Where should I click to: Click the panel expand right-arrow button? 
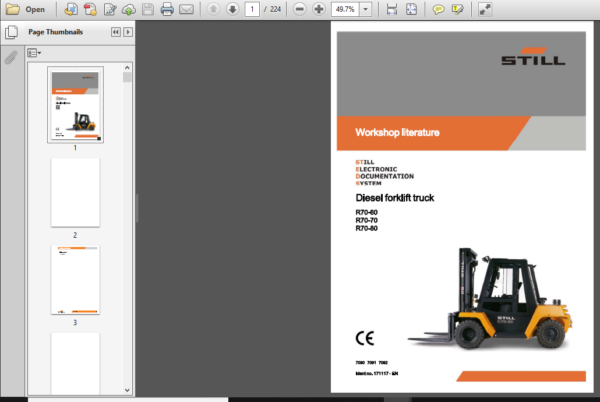point(128,32)
